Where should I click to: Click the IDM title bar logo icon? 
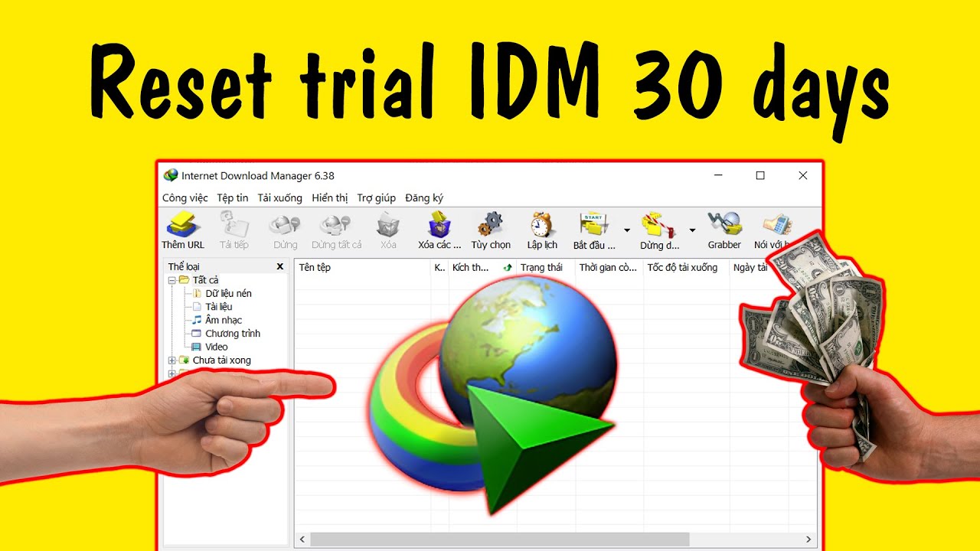pos(171,175)
